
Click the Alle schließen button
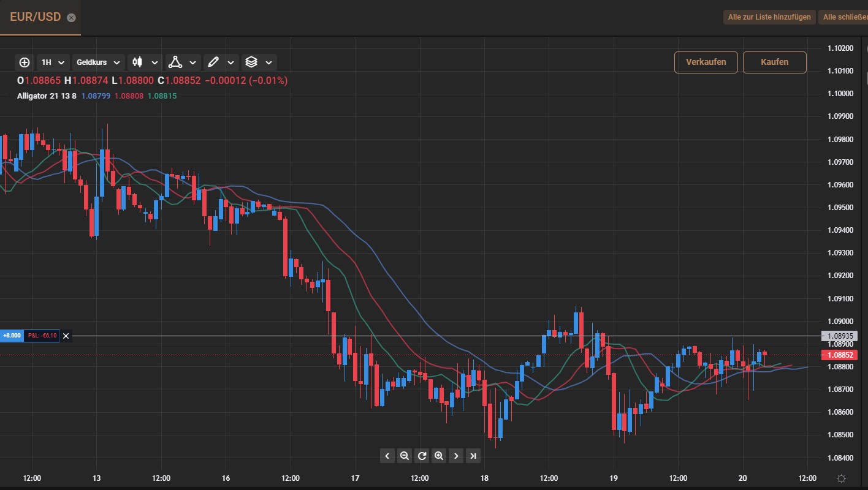(843, 17)
